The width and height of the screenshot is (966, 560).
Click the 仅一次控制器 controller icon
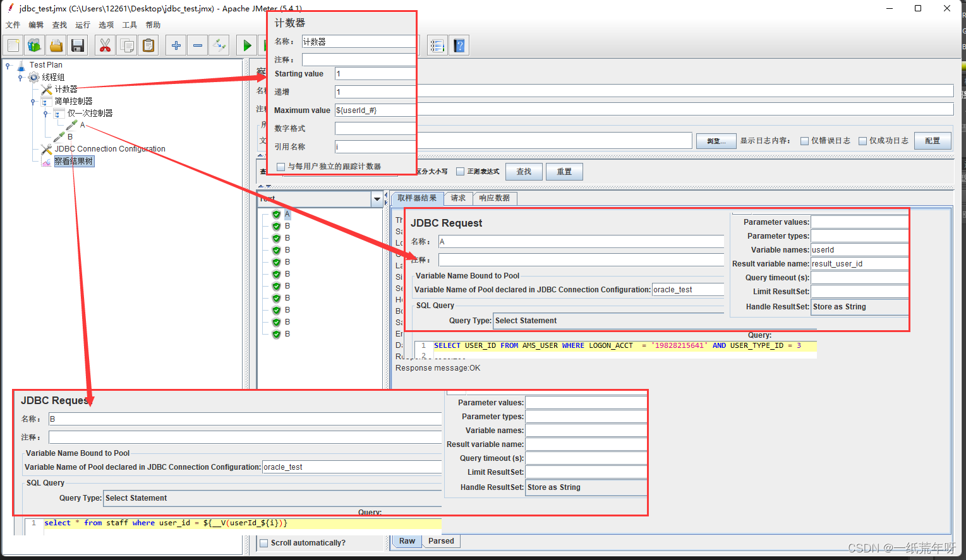pos(59,113)
